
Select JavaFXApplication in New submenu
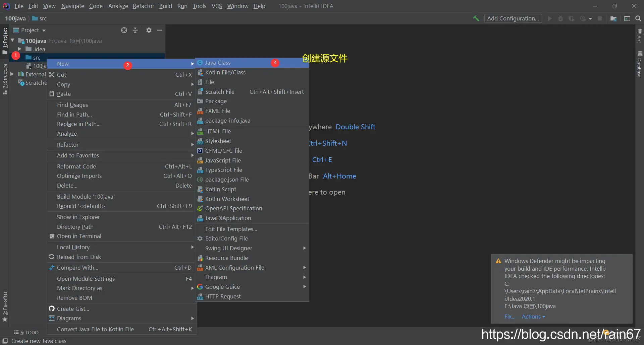(x=252, y=218)
